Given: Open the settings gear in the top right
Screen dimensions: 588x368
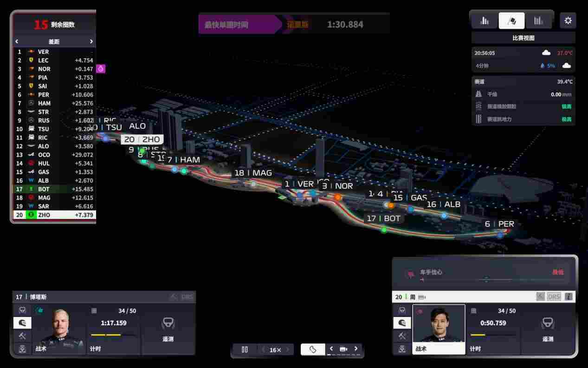Looking at the screenshot, I should coord(568,20).
